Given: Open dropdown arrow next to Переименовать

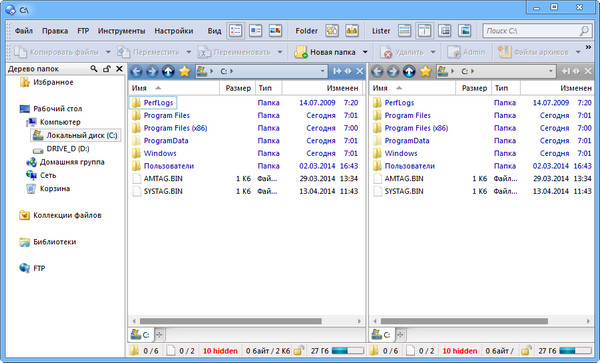Looking at the screenshot, I should click(280, 52).
